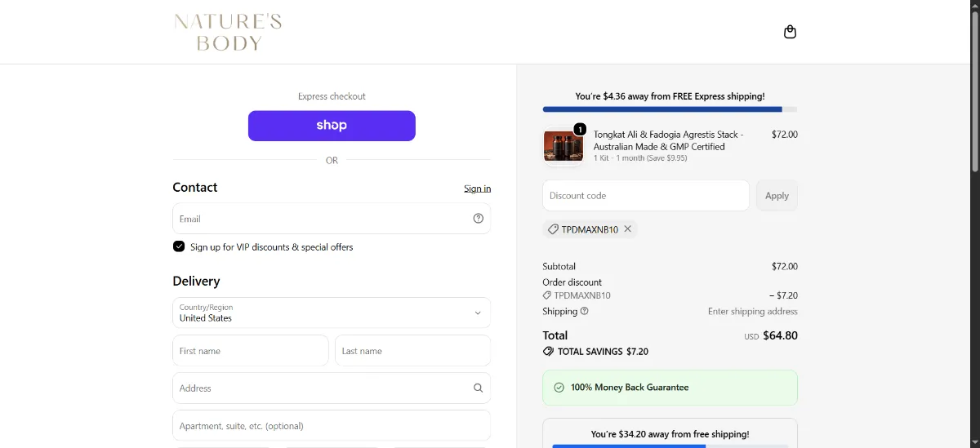Image resolution: width=980 pixels, height=448 pixels.
Task: Remove the TPDMAXNB10 discount code tag
Action: [628, 229]
